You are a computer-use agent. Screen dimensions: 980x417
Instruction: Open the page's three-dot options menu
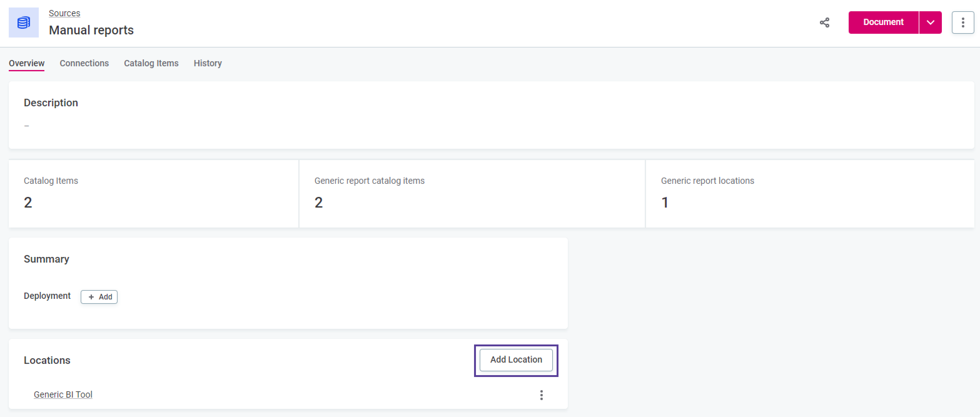(962, 23)
